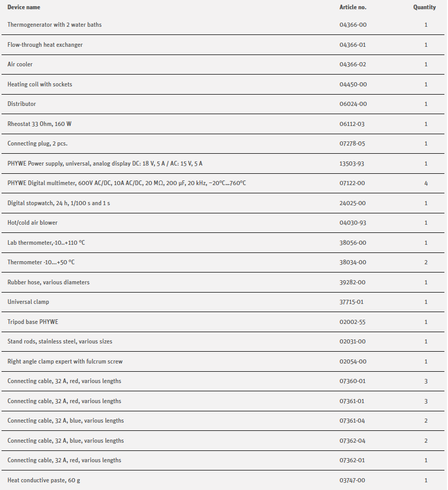This screenshot has height=490, width=448.
Task: Click article number 07362-04
Action: point(353,441)
